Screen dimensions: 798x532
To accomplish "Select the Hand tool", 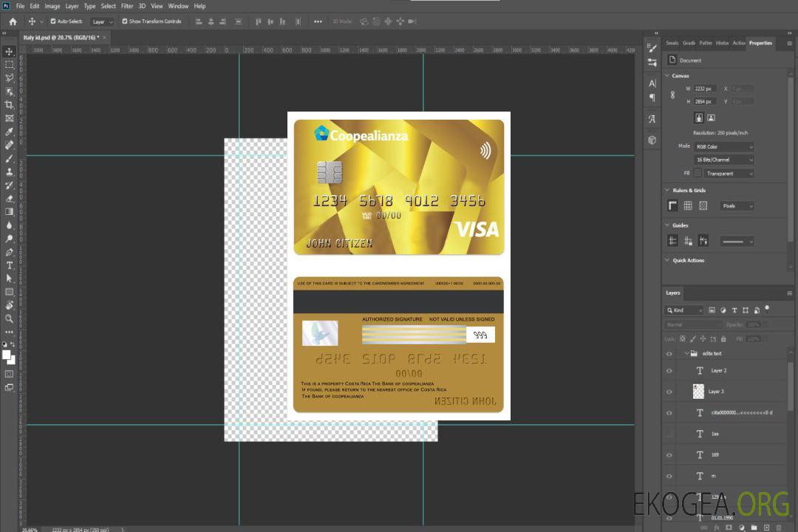I will pos(9,305).
